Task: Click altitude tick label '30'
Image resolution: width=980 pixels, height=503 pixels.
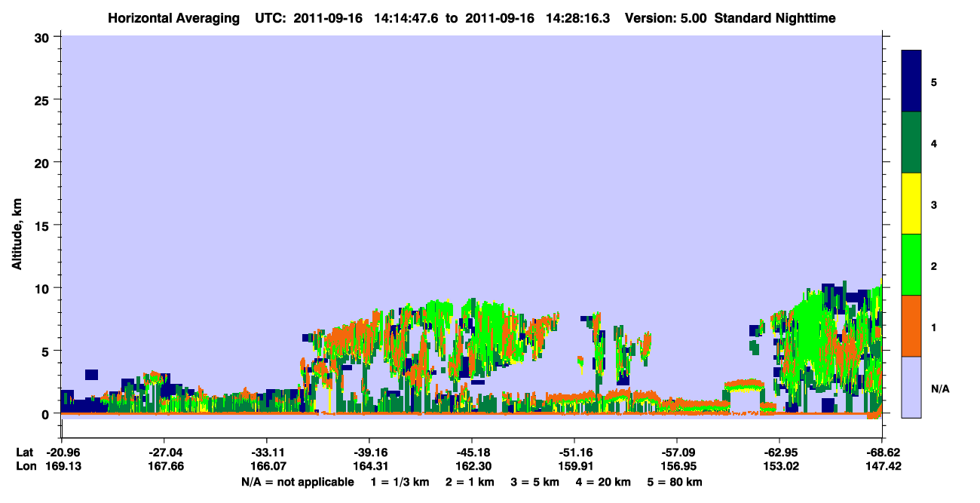Action: [x=44, y=36]
